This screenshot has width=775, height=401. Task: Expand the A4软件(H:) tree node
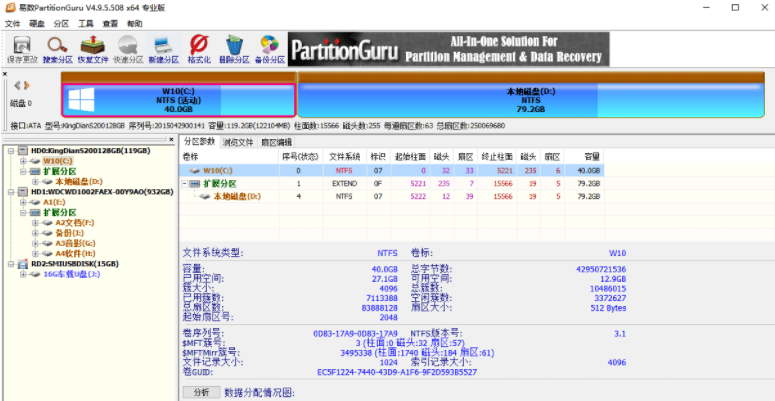[x=36, y=254]
